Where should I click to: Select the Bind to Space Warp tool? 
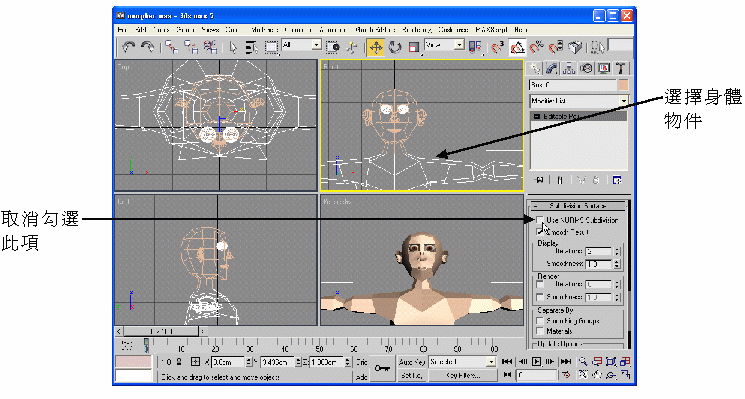point(210,47)
